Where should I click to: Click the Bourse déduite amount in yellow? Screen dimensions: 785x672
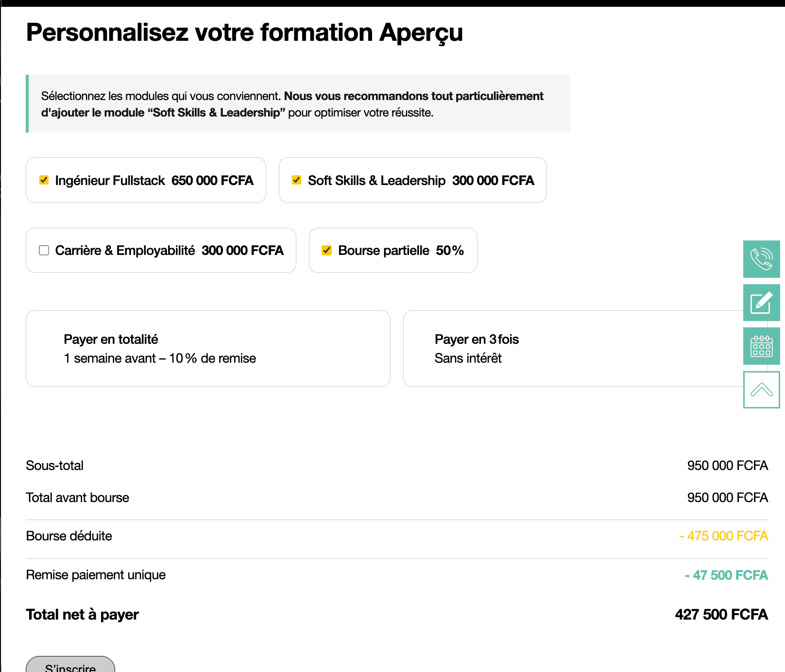pyautogui.click(x=723, y=536)
